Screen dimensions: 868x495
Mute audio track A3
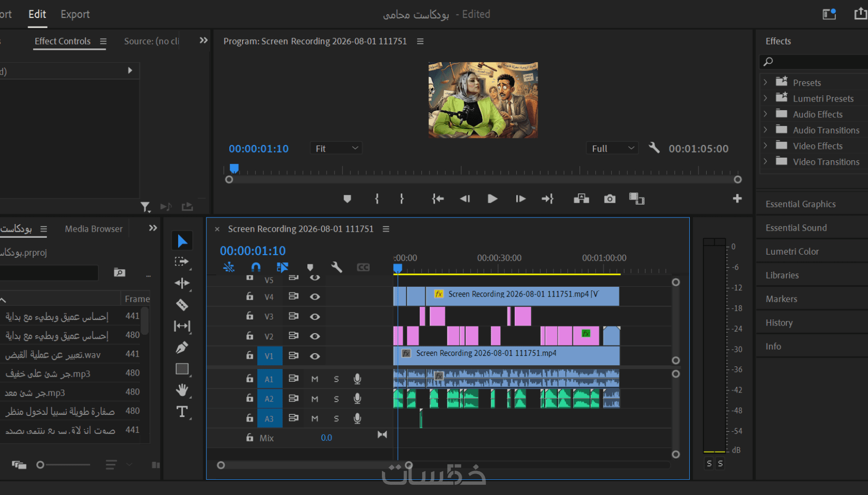(315, 419)
